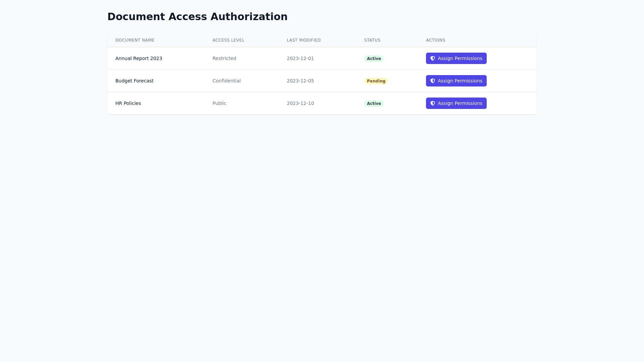The height and width of the screenshot is (362, 644).
Task: Click the Pending status badge
Action: pos(376,81)
